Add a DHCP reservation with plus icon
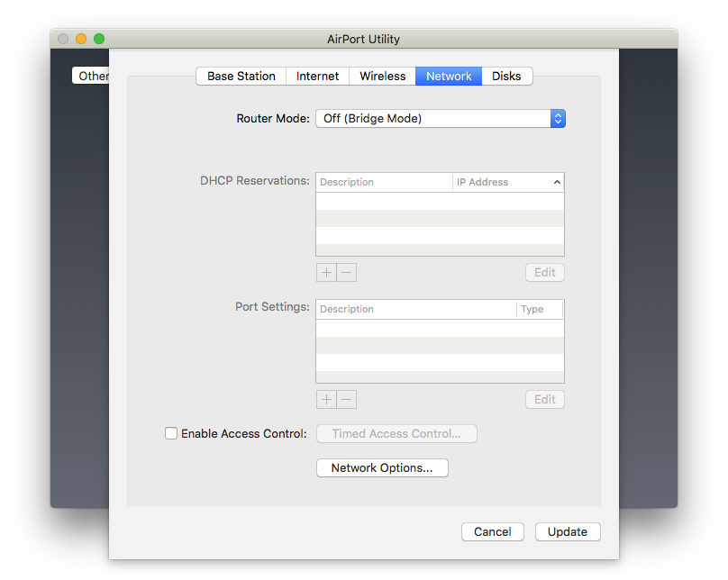This screenshot has width=728, height=580. coord(326,272)
